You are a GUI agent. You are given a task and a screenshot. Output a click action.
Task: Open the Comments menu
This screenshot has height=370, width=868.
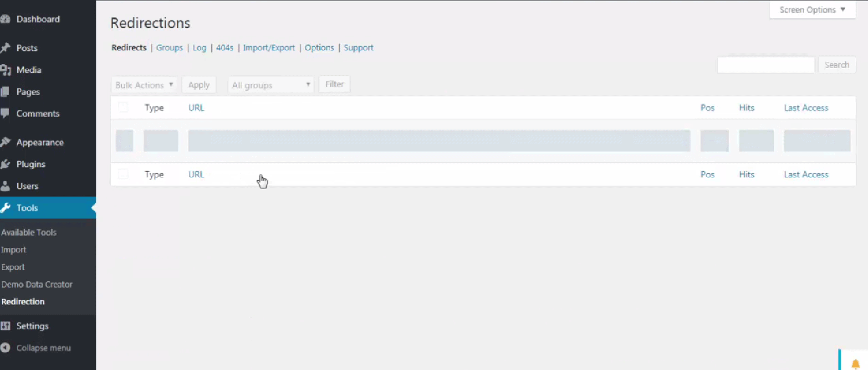[x=38, y=113]
